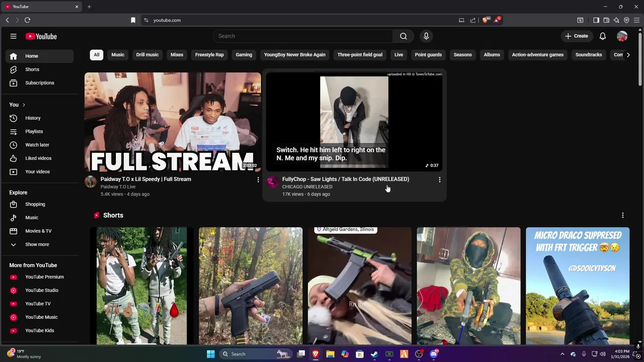The height and width of the screenshot is (362, 644).
Task: Click Paidway T.O channel avatar
Action: click(91, 182)
